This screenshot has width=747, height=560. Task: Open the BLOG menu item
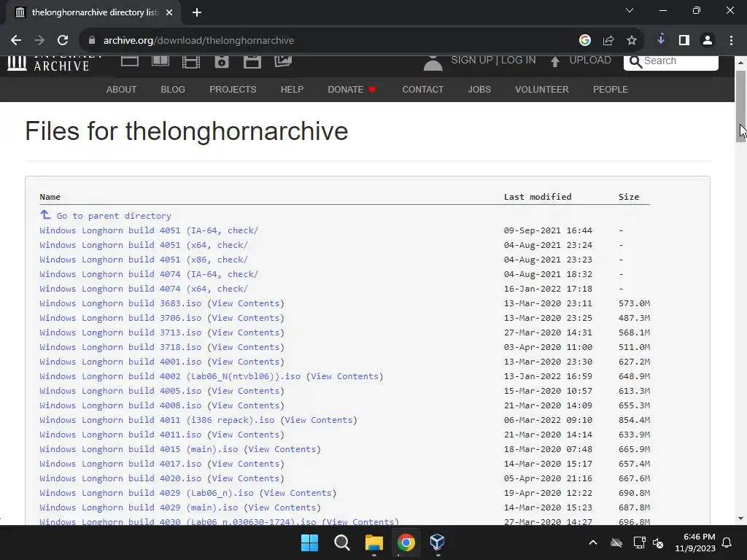(x=173, y=90)
